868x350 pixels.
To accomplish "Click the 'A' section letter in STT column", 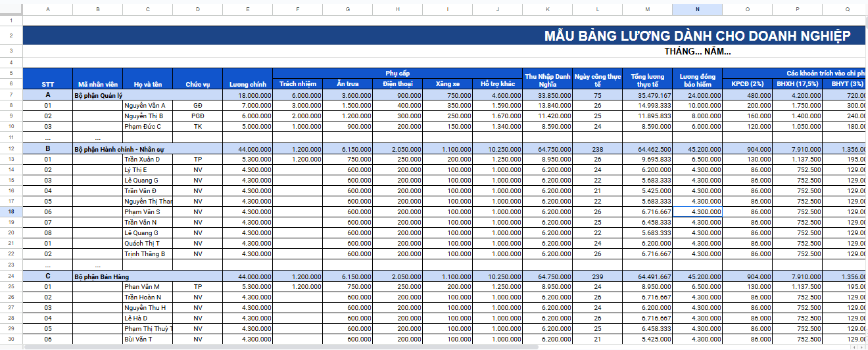I will click(x=48, y=95).
